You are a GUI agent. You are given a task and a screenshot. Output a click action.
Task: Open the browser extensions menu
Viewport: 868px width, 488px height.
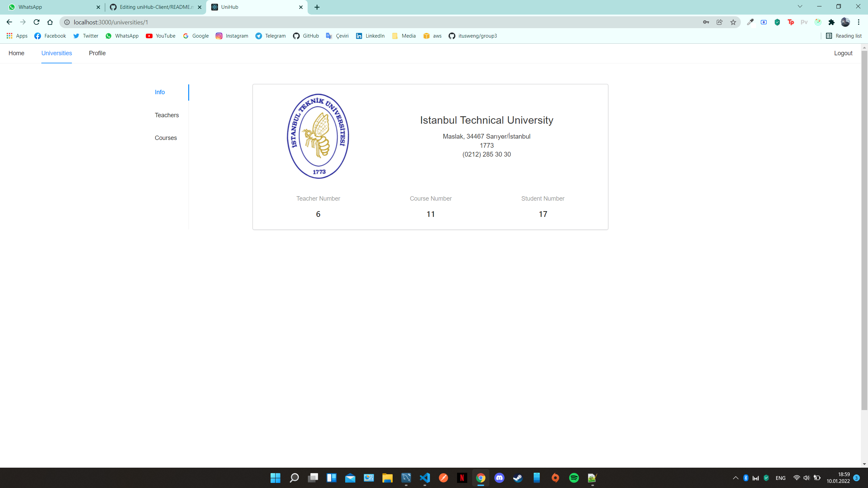click(x=831, y=22)
